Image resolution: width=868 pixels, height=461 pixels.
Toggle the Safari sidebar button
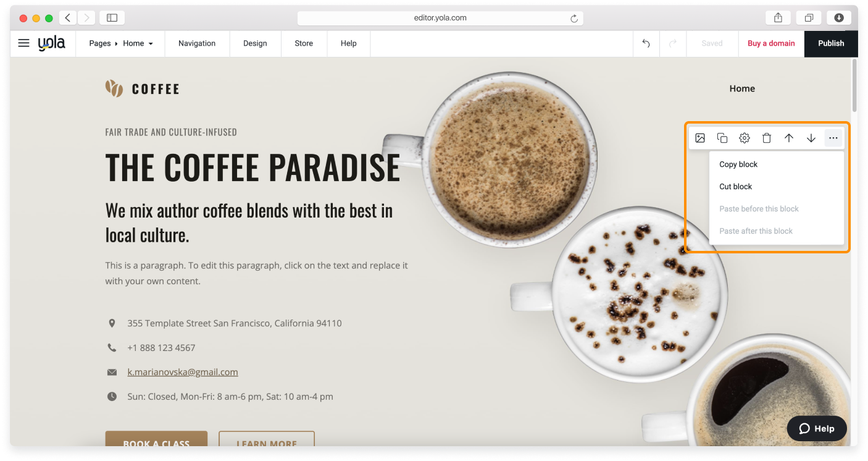pyautogui.click(x=112, y=18)
